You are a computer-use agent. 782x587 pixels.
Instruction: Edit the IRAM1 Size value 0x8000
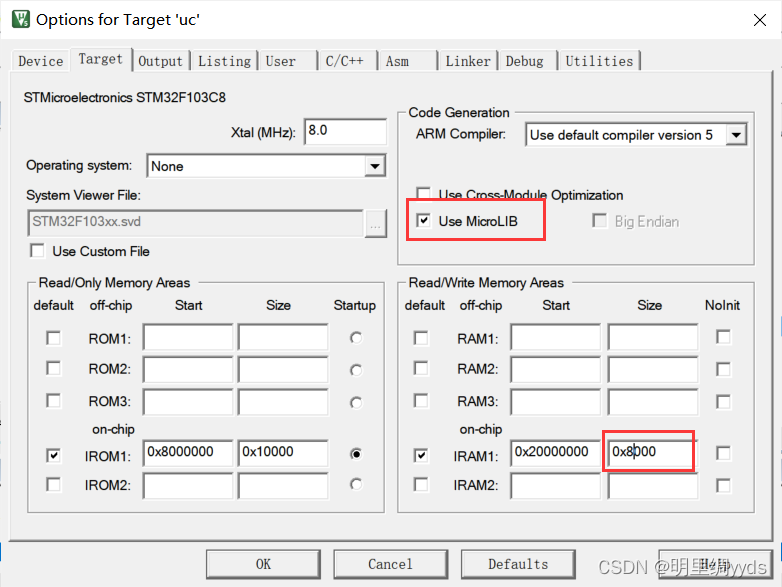pos(653,453)
